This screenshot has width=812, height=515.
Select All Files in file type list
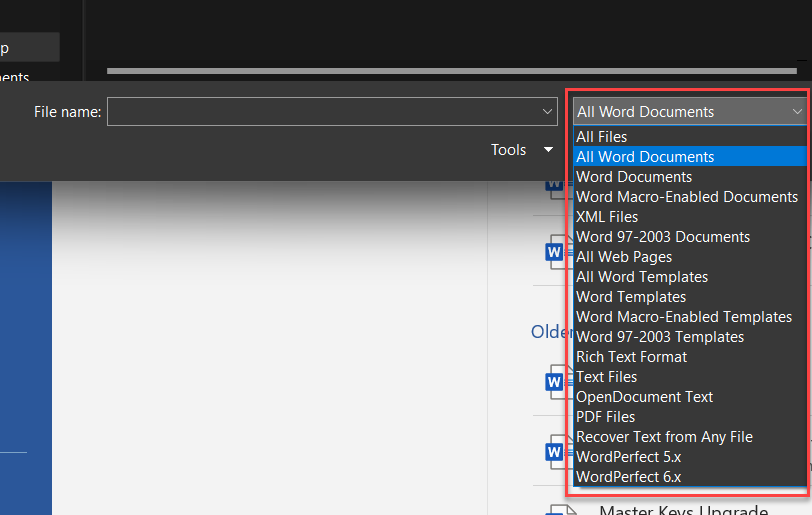click(x=690, y=137)
